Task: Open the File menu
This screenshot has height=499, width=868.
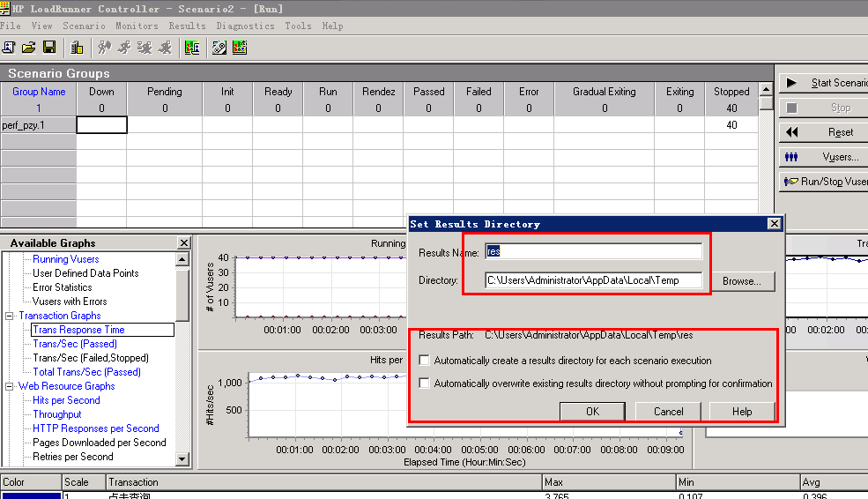Action: (x=11, y=26)
